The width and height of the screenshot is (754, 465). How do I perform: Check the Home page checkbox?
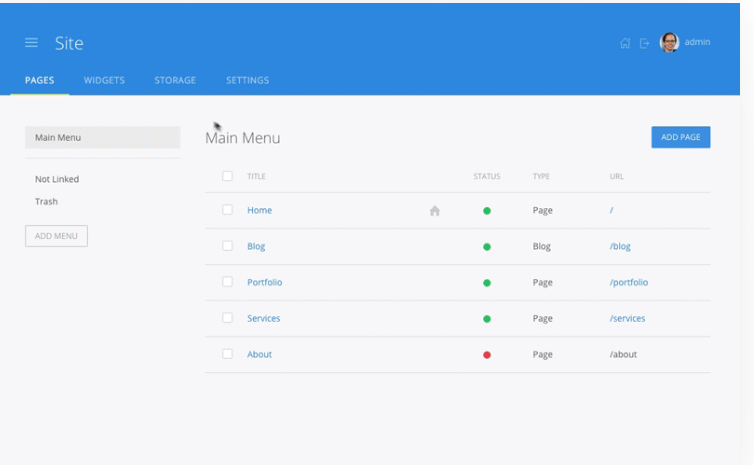coord(227,210)
